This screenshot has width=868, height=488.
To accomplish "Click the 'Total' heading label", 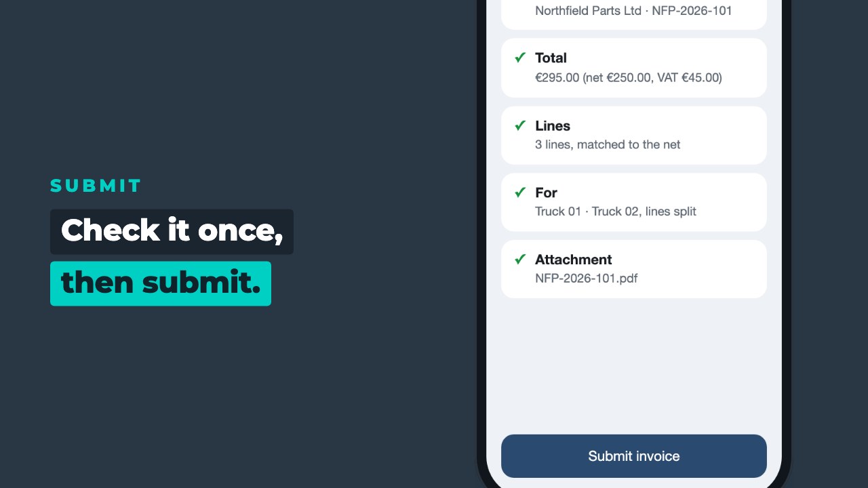I will [x=551, y=58].
